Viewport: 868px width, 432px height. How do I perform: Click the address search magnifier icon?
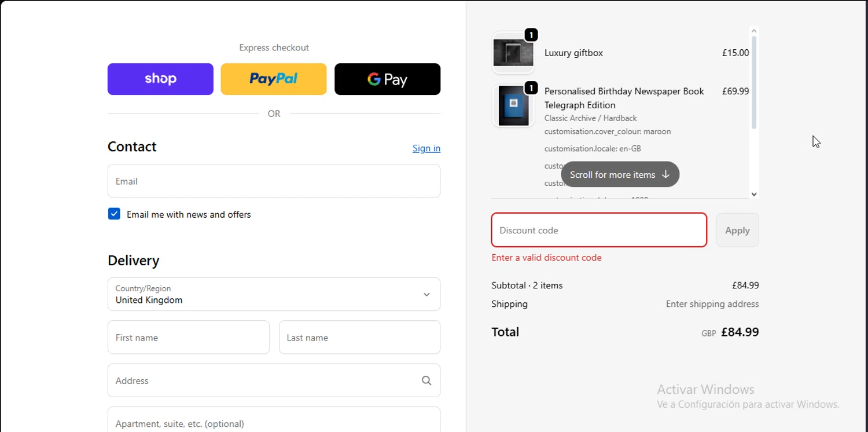[426, 380]
